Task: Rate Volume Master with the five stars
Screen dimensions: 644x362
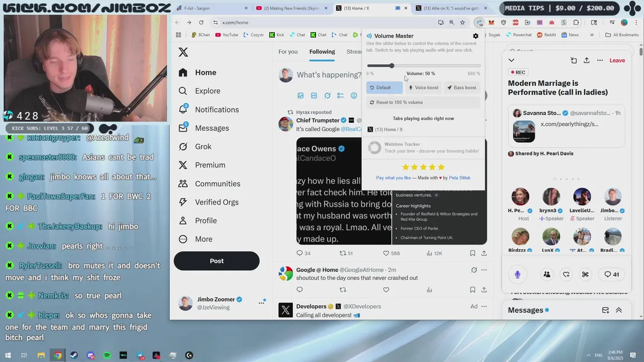Action: (x=423, y=167)
